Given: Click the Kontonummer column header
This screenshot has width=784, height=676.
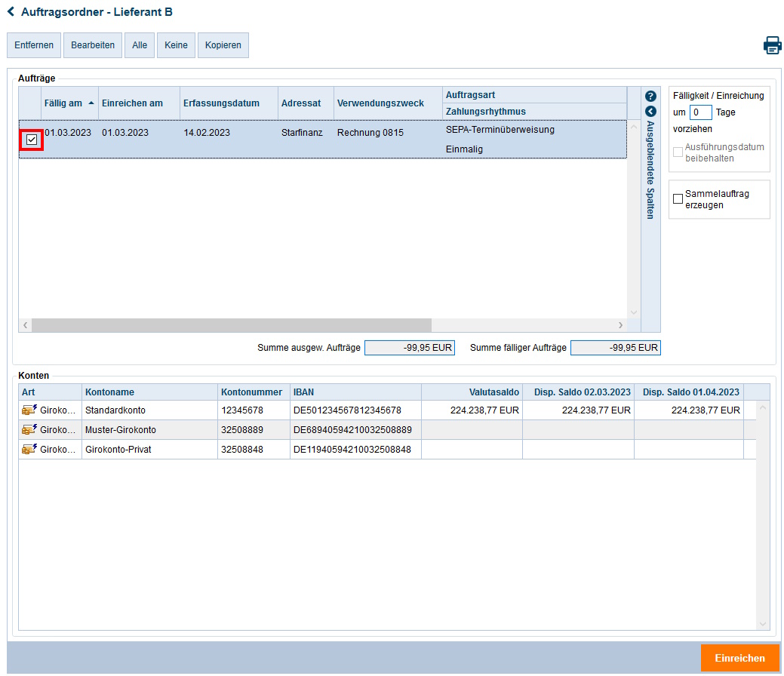Looking at the screenshot, I should point(254,392).
